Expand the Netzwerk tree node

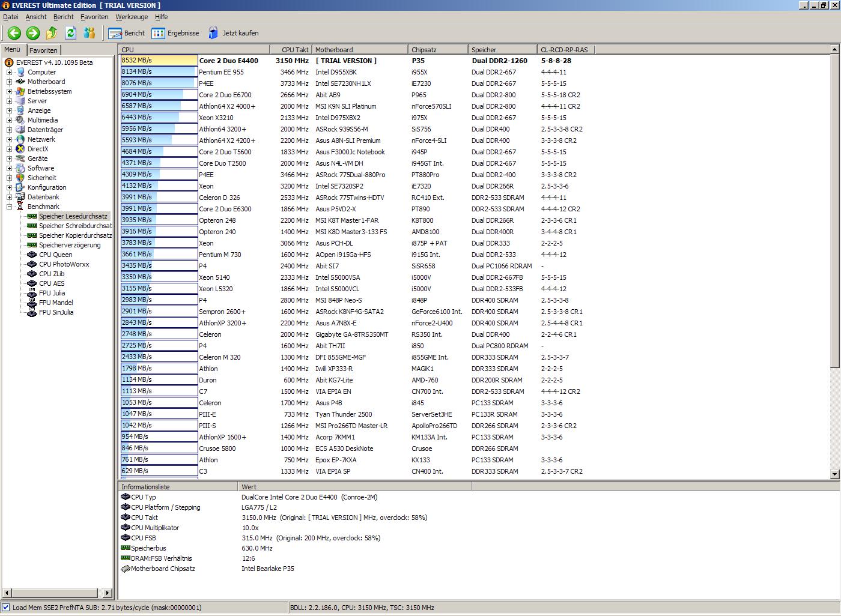(x=9, y=139)
